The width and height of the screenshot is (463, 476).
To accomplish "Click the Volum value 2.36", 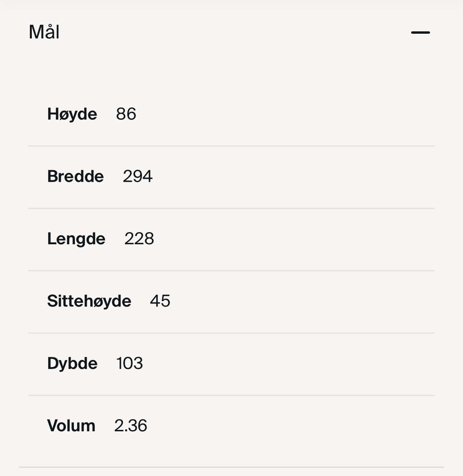I will click(x=131, y=426).
